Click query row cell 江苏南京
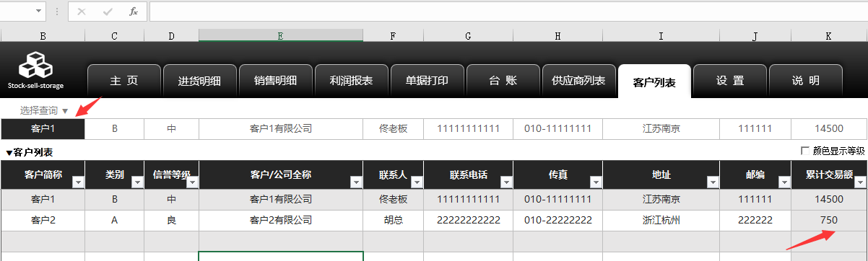 pyautogui.click(x=661, y=129)
